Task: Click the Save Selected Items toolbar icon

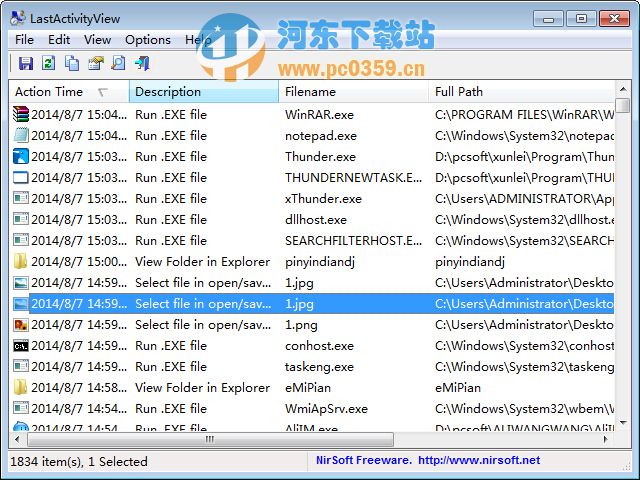Action: tap(26, 63)
